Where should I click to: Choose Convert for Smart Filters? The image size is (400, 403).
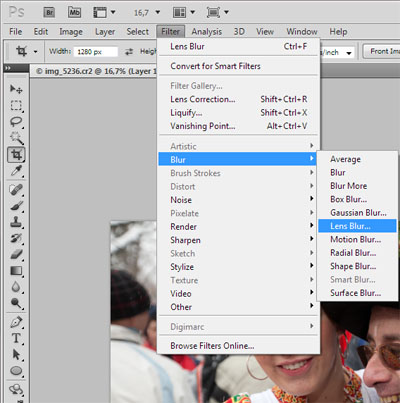pos(238,66)
